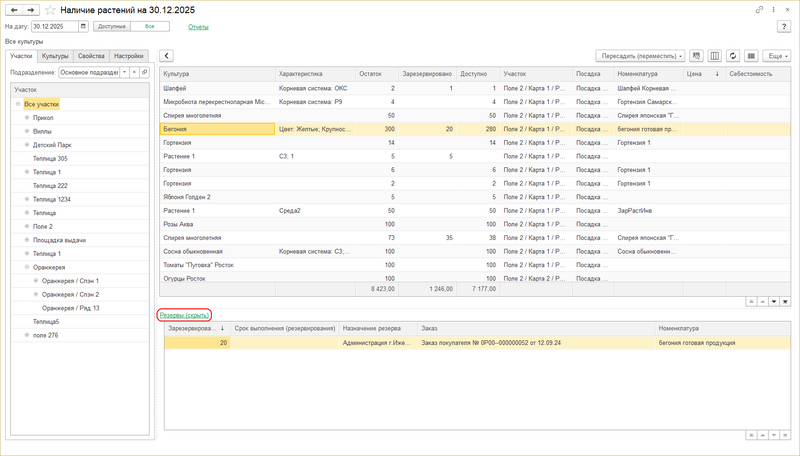The height and width of the screenshot is (456, 800).
Task: Copy the page link with the chain icon
Action: tap(757, 9)
